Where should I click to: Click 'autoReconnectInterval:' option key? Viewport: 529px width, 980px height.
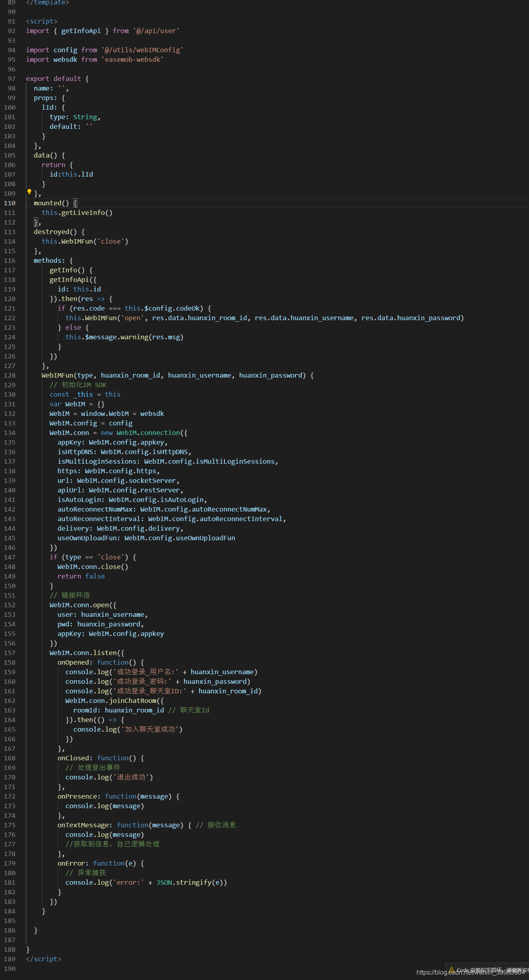click(101, 519)
